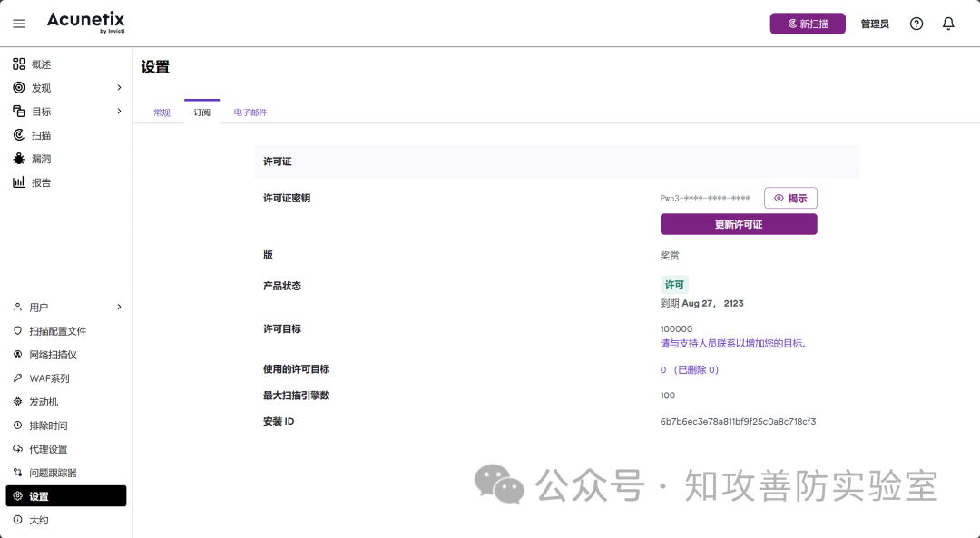Expand the 目标 submenu chevron
The height and width of the screenshot is (538, 980).
[x=120, y=112]
